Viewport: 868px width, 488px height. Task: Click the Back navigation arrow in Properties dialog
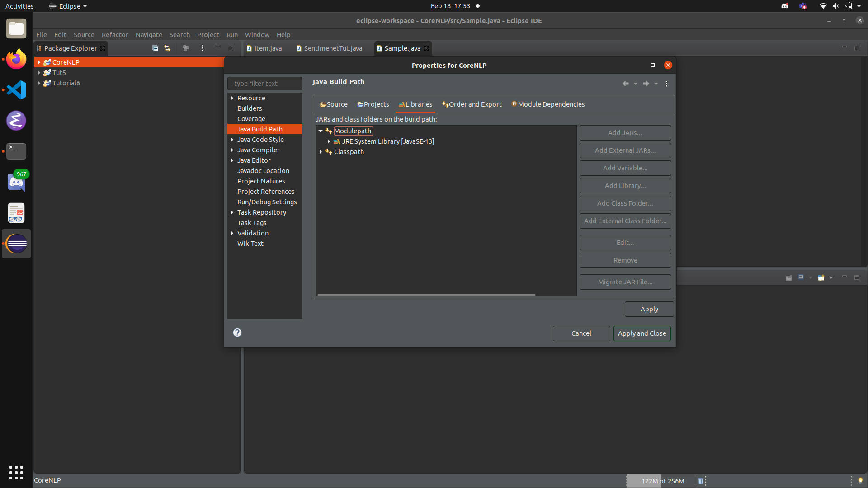pyautogui.click(x=626, y=84)
